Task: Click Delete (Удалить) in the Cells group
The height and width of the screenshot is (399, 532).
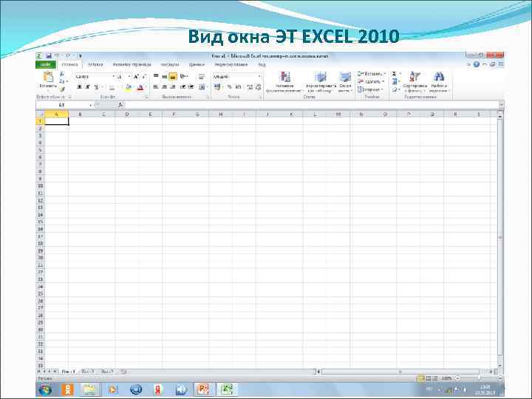Action: 371,82
